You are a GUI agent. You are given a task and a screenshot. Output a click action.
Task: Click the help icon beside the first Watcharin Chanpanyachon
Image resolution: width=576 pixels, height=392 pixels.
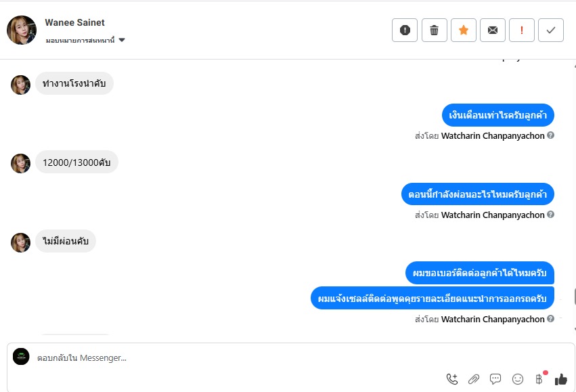coord(550,135)
